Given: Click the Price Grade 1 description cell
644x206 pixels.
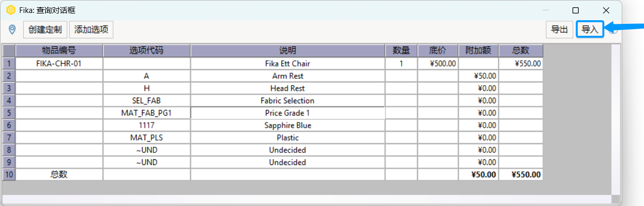Looking at the screenshot, I should 288,113.
